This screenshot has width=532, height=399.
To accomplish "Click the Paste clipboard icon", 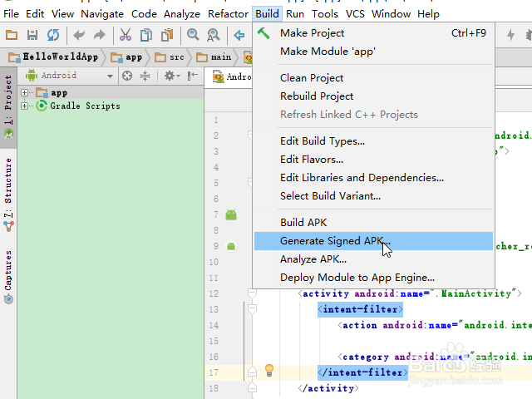I will [167, 35].
